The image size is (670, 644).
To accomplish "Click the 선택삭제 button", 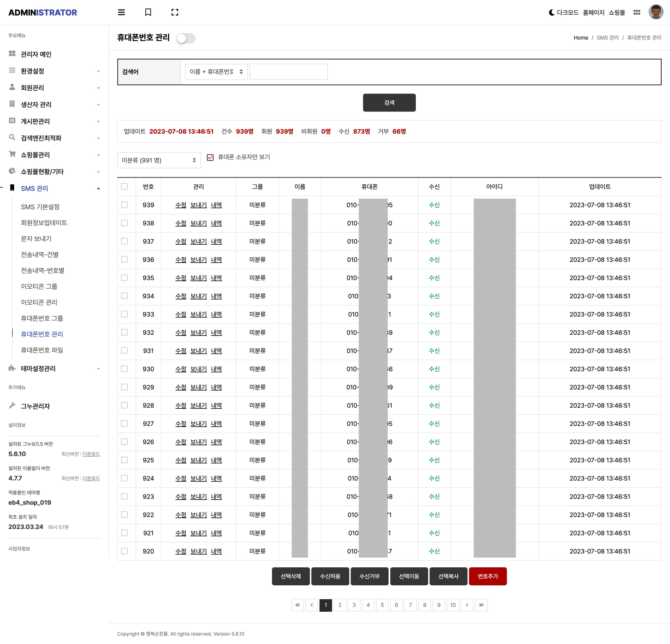I will [291, 576].
